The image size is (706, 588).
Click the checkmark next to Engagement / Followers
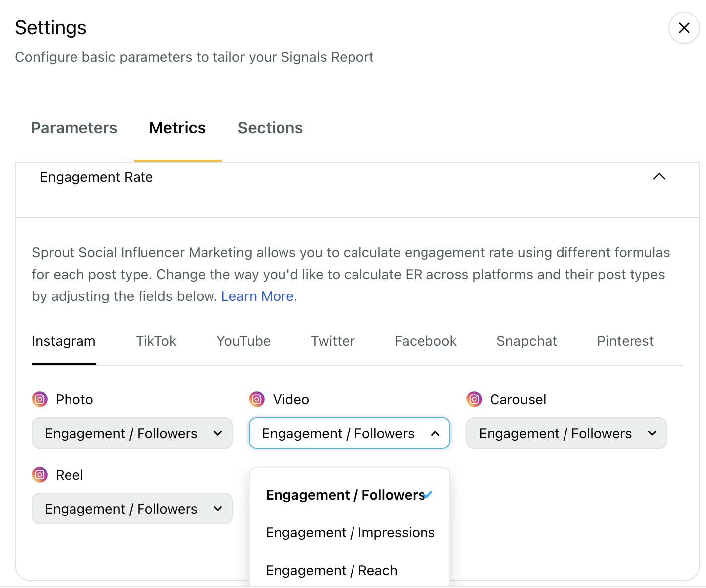tap(428, 495)
